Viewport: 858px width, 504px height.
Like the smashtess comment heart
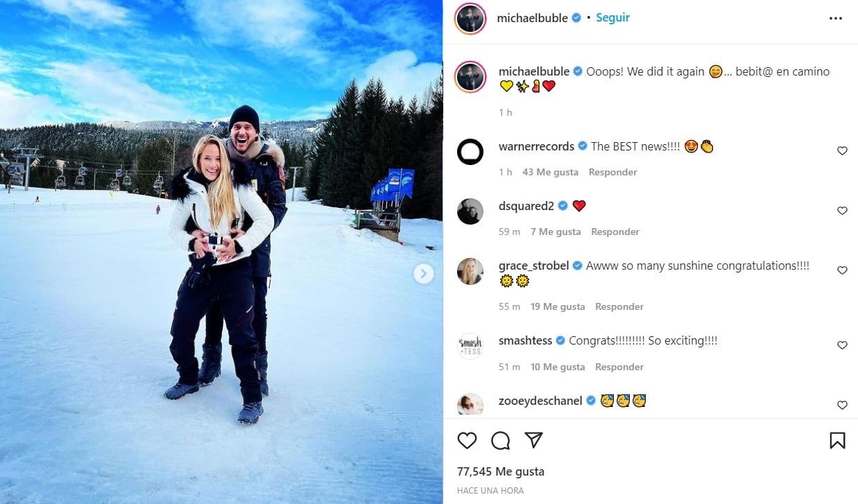pyautogui.click(x=842, y=345)
